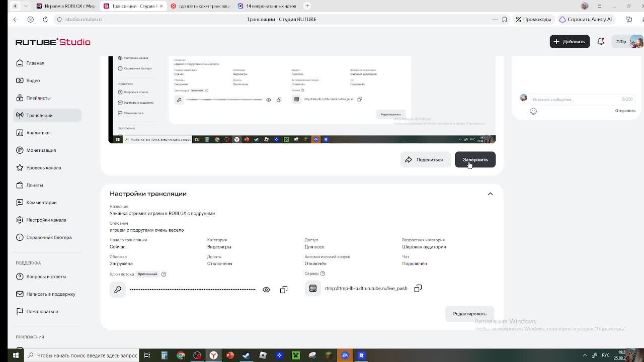Open notifications bell
Viewport: 644px width, 362px height.
click(x=601, y=42)
